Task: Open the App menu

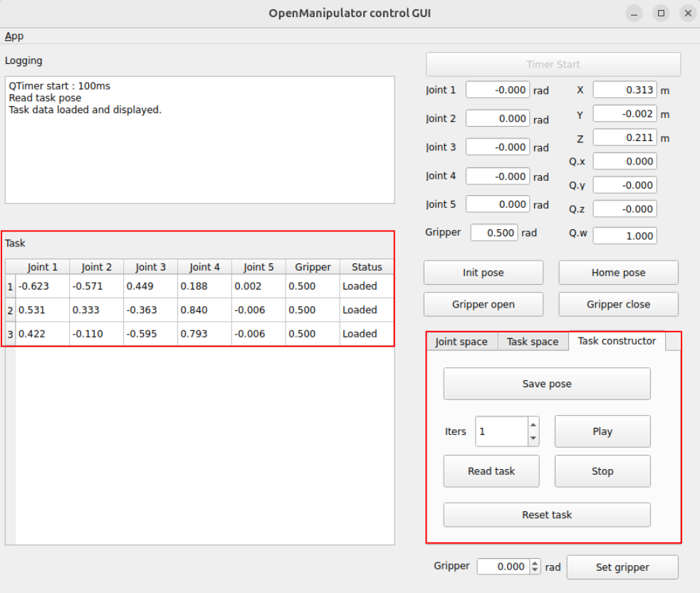Action: tap(14, 36)
